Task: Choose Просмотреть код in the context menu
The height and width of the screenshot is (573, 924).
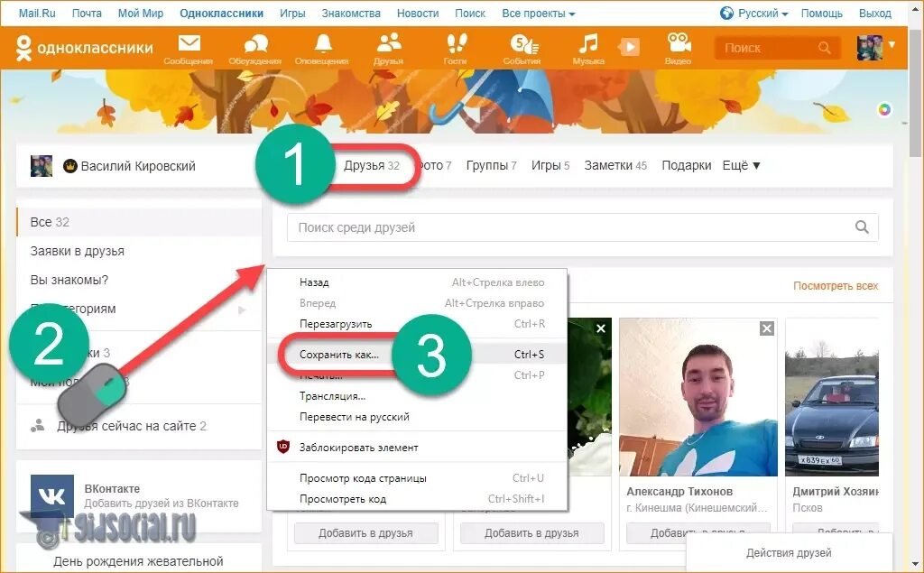Action: pos(417,499)
